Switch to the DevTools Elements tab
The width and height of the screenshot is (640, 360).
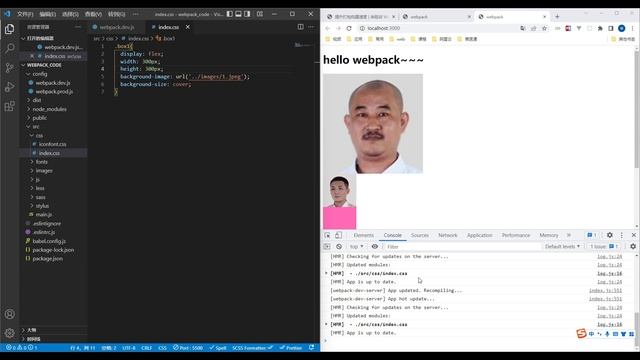[364, 235]
